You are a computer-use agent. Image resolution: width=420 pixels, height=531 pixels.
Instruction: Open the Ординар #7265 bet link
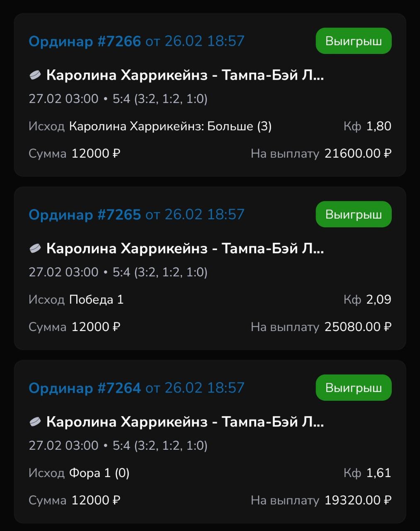[x=85, y=214]
